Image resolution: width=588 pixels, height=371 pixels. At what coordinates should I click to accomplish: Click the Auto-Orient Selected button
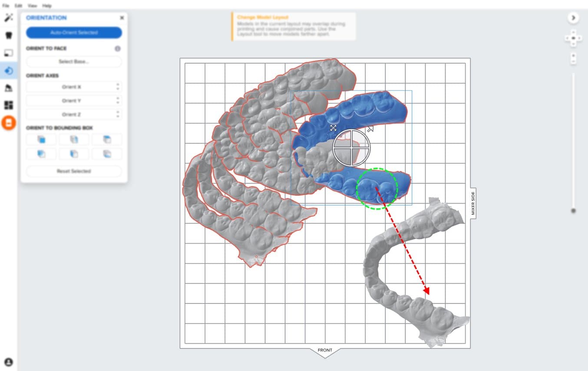pyautogui.click(x=74, y=33)
